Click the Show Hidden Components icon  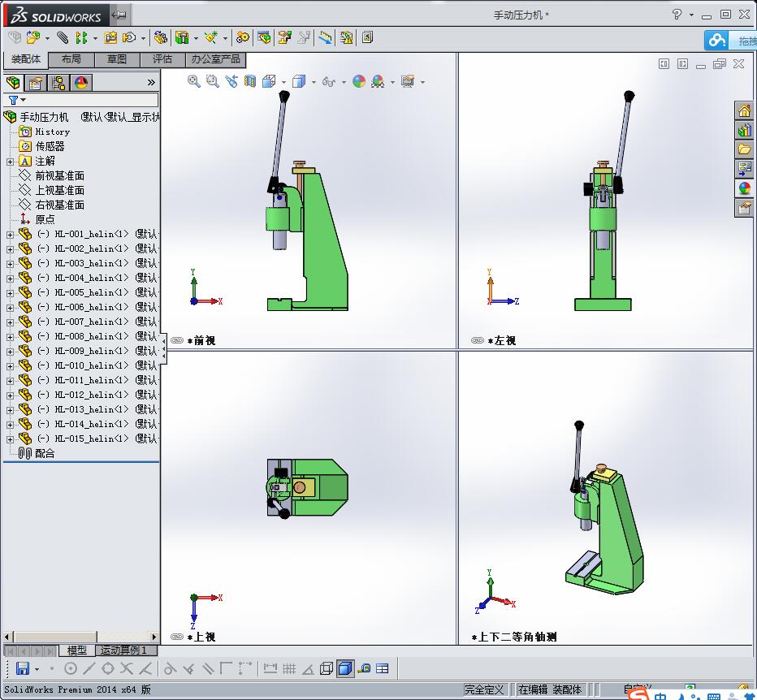(x=160, y=37)
